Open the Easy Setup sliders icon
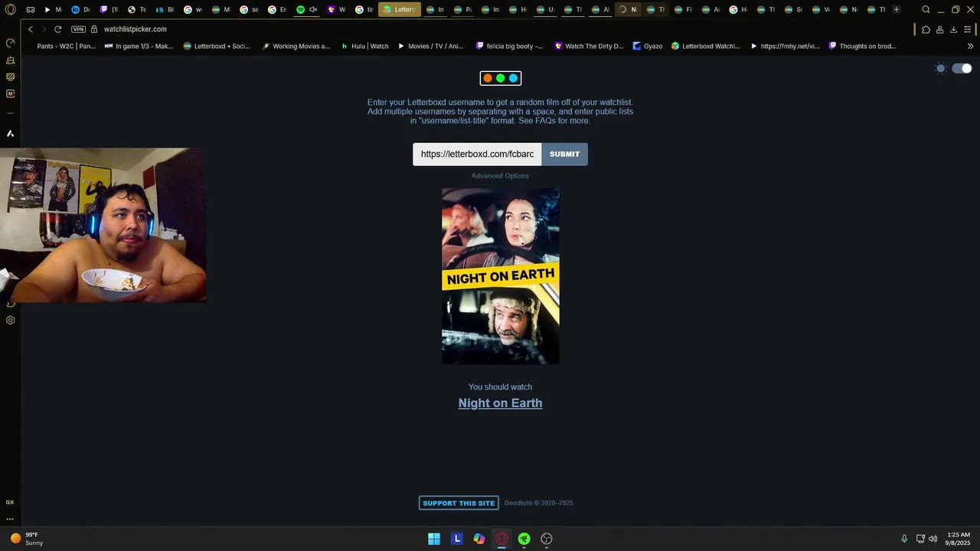 968,30
